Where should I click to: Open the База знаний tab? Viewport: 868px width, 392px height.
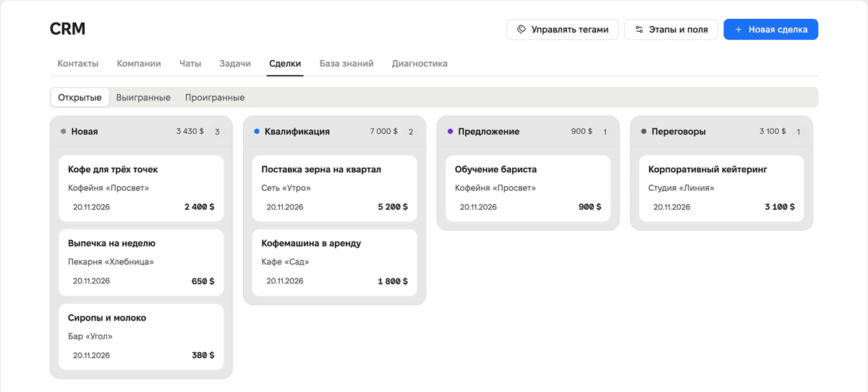tap(346, 64)
